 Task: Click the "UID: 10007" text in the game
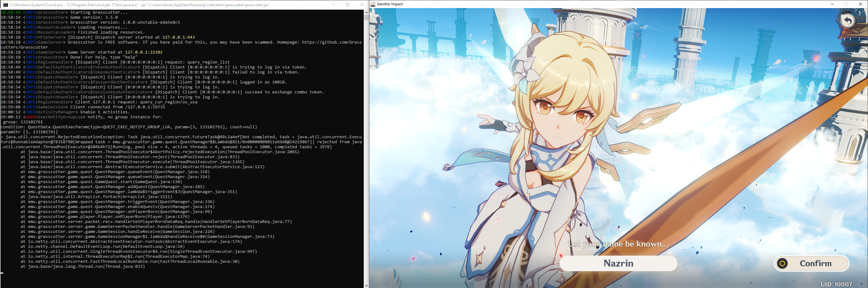click(x=836, y=284)
